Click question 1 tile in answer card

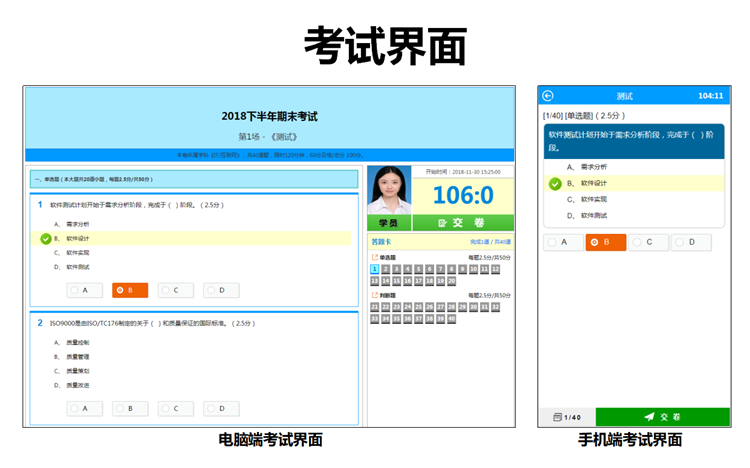point(375,269)
